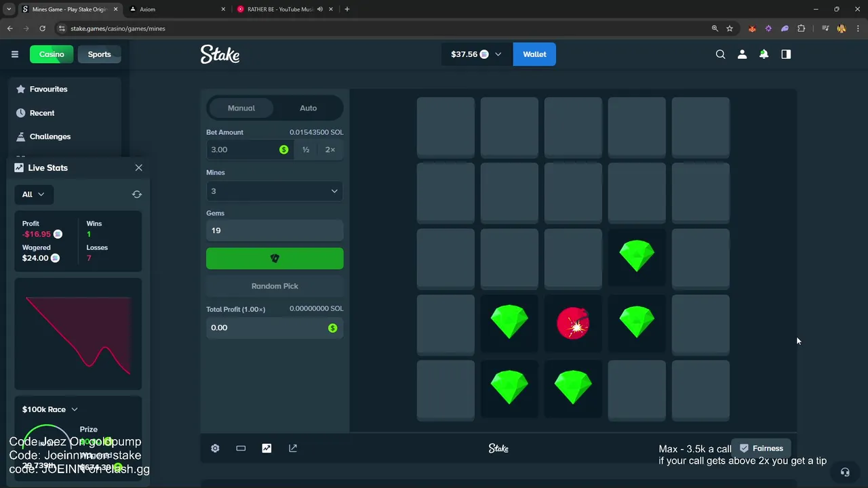Click the top-right unrevealed tile
This screenshot has width=868, height=488.
701,127
